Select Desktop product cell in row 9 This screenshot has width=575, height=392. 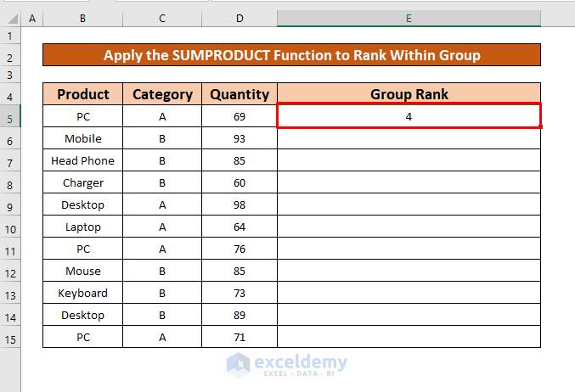83,204
